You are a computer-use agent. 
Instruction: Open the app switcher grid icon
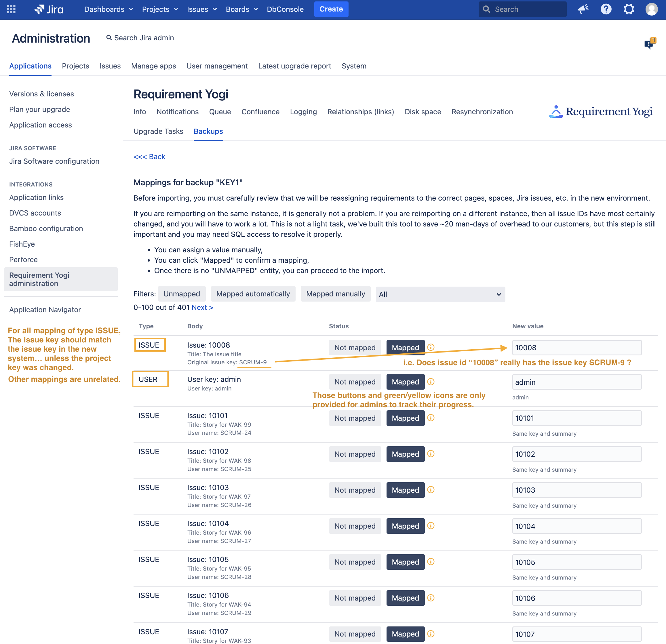click(11, 9)
